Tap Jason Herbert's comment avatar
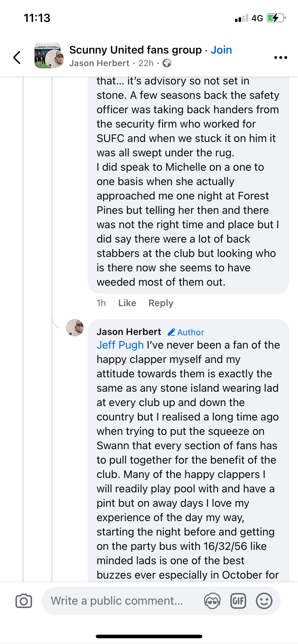This screenshot has width=298, height=644. pyautogui.click(x=75, y=328)
